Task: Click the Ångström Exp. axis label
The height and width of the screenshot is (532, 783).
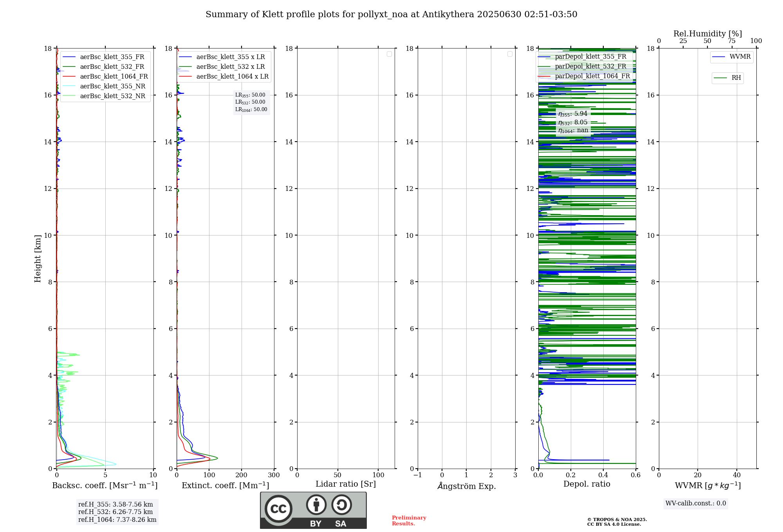Action: pyautogui.click(x=467, y=486)
